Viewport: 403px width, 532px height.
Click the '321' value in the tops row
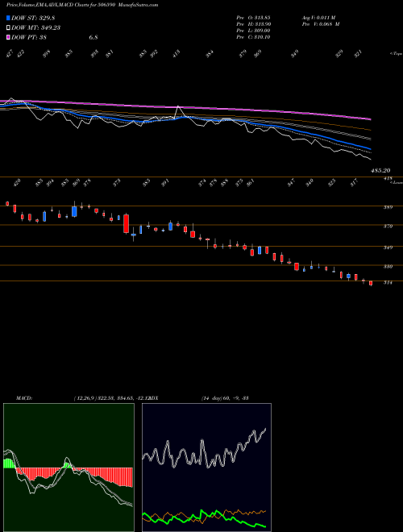pyautogui.click(x=358, y=53)
